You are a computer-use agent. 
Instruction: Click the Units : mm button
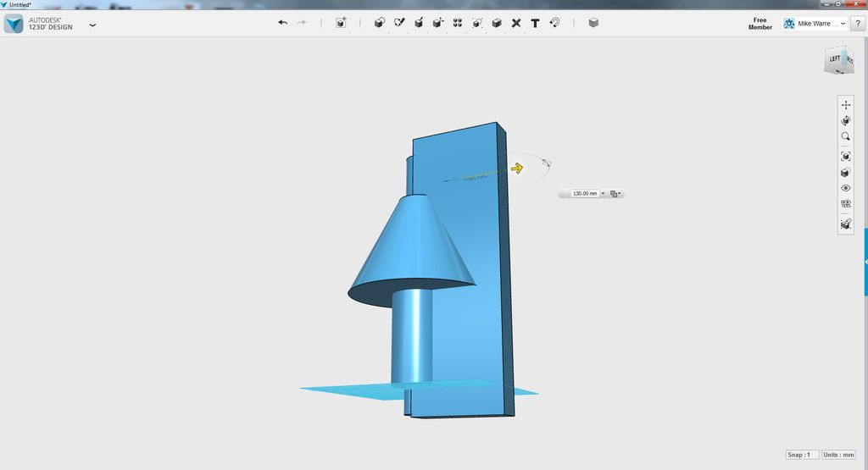coord(838,455)
